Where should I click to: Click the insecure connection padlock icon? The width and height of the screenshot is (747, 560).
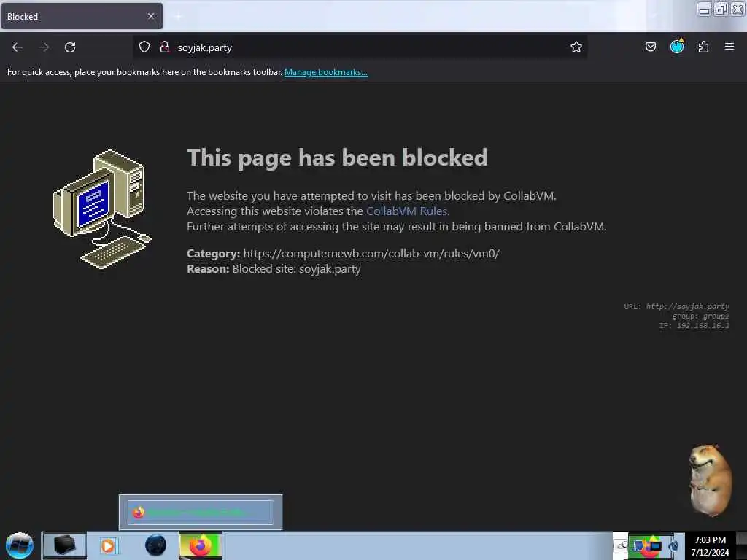tap(165, 47)
